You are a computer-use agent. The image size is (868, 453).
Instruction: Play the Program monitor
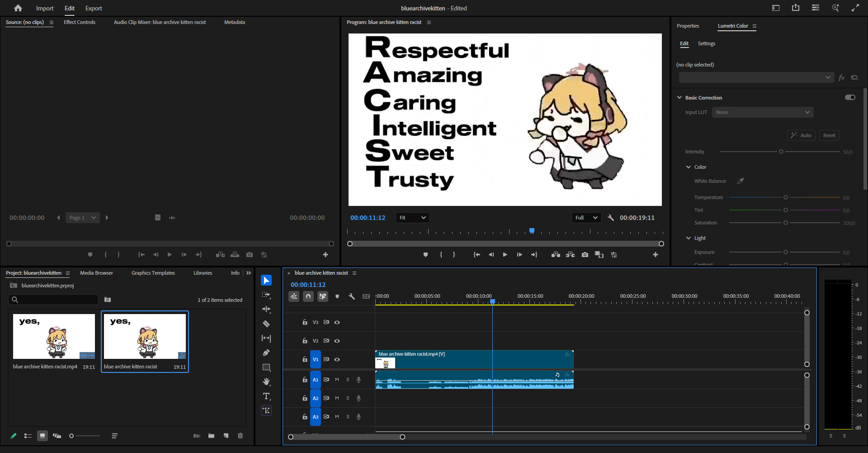click(505, 255)
